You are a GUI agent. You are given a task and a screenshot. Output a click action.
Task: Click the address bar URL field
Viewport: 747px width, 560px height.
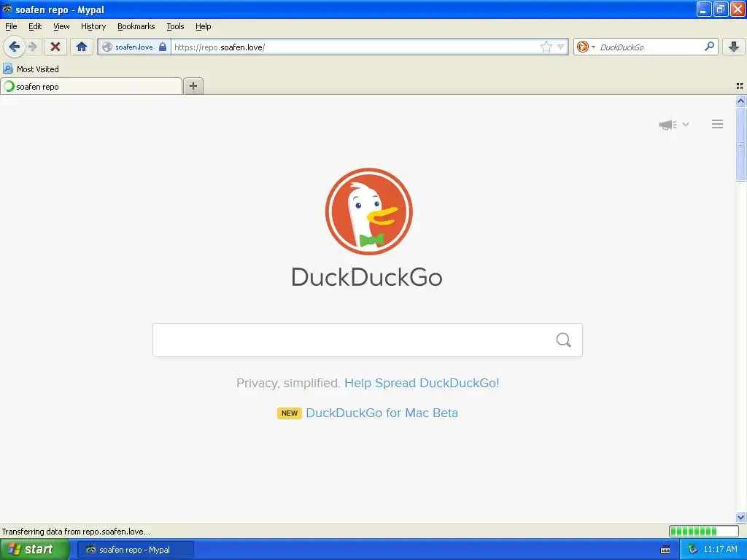coord(355,47)
